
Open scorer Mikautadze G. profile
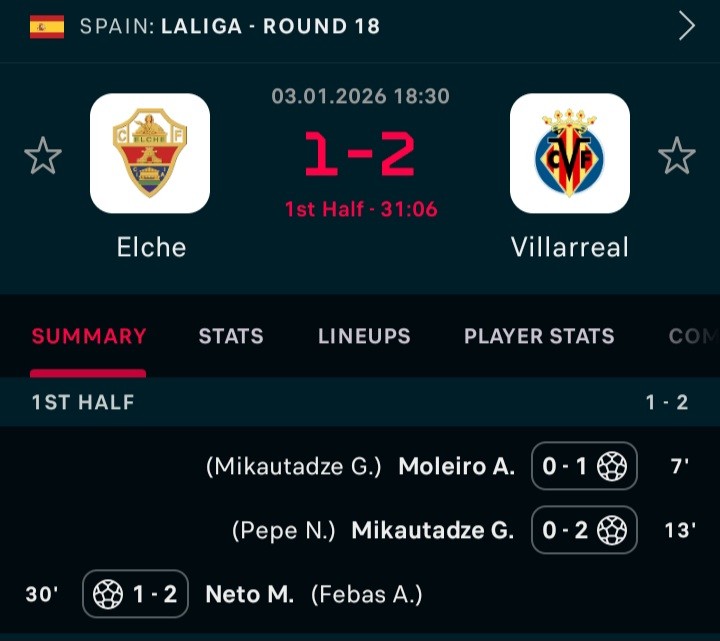(433, 531)
